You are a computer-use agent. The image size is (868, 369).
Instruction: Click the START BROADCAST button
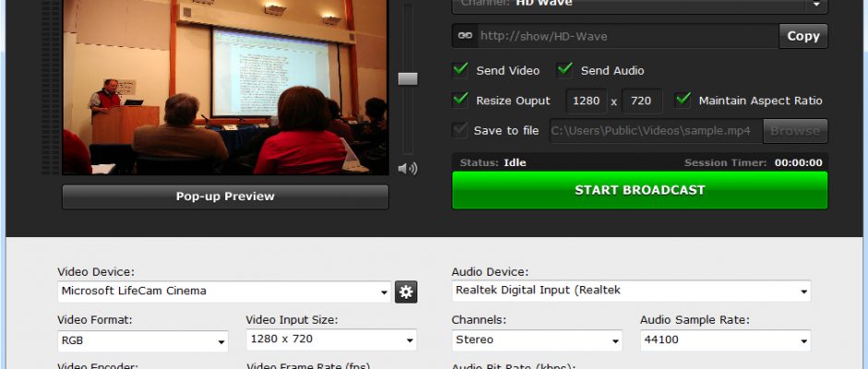point(640,190)
